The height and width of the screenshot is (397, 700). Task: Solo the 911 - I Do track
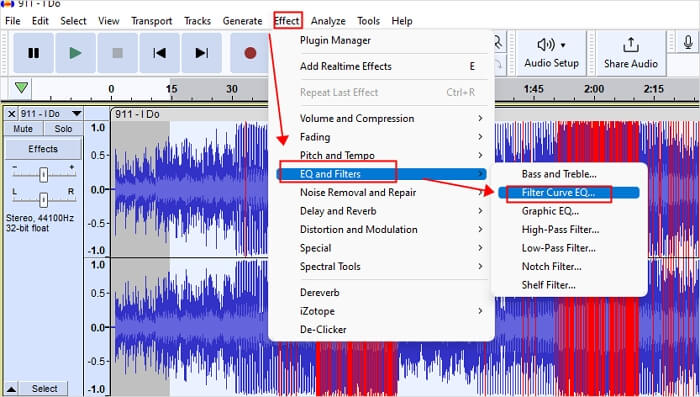pyautogui.click(x=63, y=129)
